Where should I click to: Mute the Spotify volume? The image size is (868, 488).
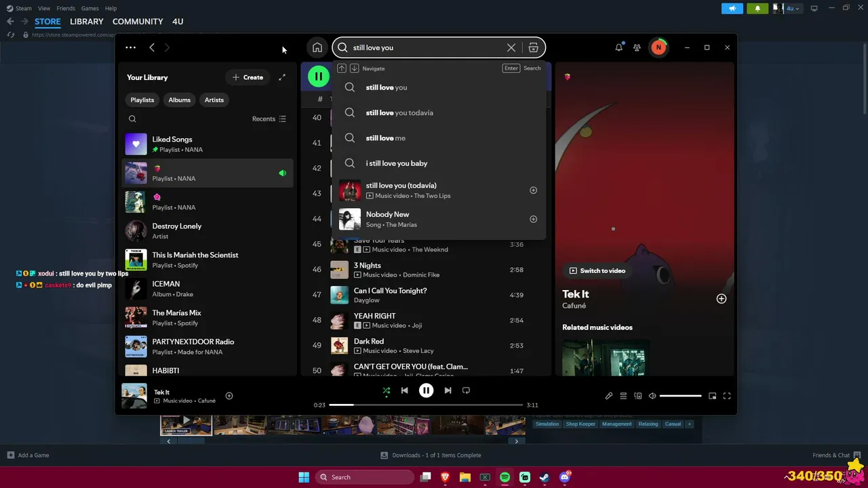pos(652,396)
